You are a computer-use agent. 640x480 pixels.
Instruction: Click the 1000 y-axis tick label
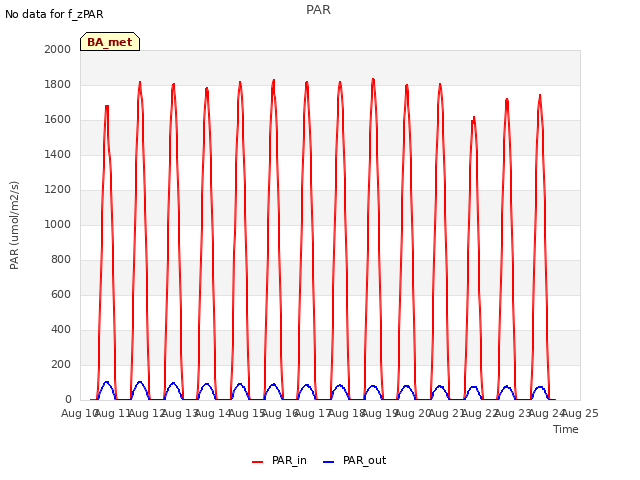pos(58,224)
